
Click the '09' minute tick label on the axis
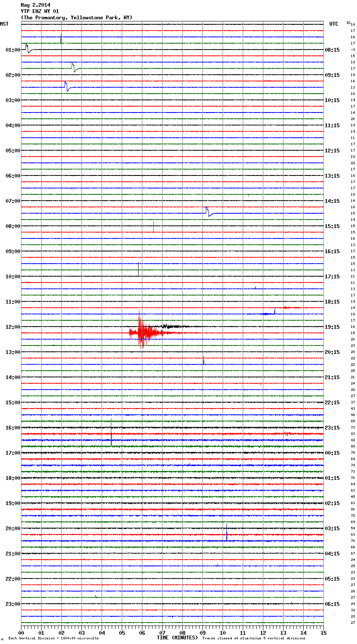click(x=202, y=633)
